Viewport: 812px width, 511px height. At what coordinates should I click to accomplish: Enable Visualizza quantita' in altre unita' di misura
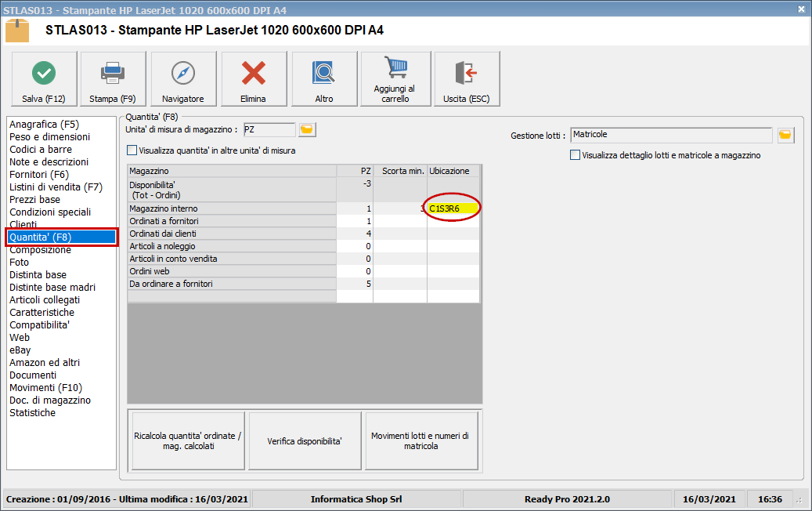132,150
